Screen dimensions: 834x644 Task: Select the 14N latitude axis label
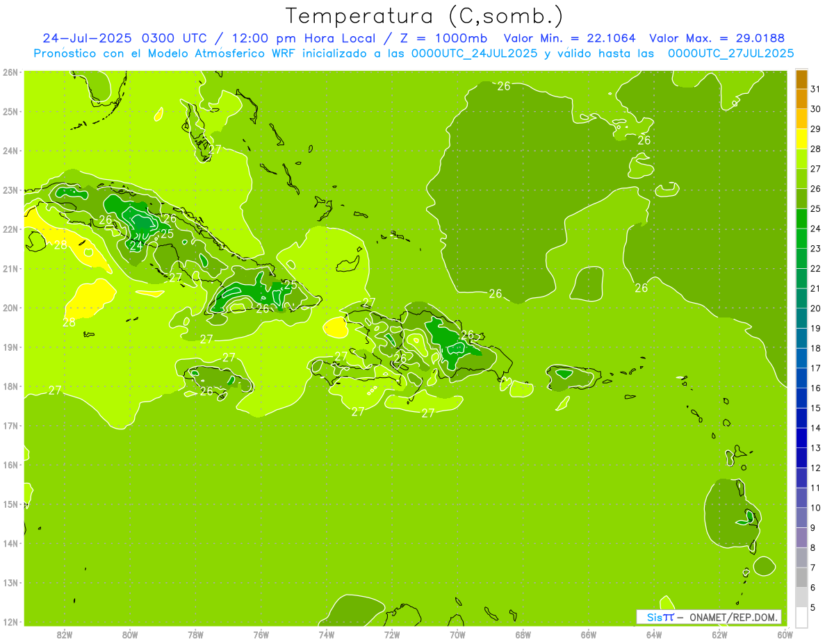[10, 543]
